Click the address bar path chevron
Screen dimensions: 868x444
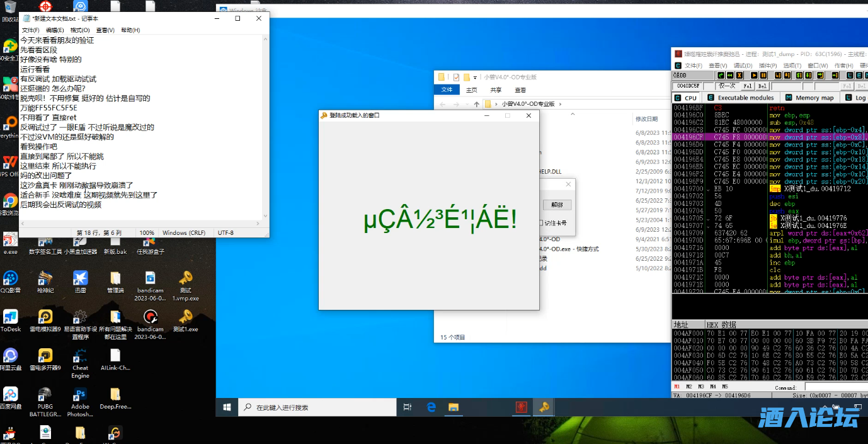[561, 104]
